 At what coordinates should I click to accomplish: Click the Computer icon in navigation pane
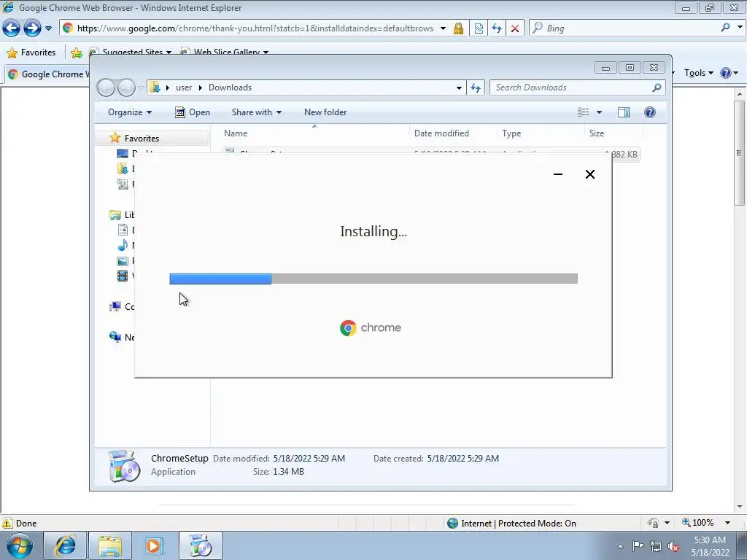[x=115, y=307]
